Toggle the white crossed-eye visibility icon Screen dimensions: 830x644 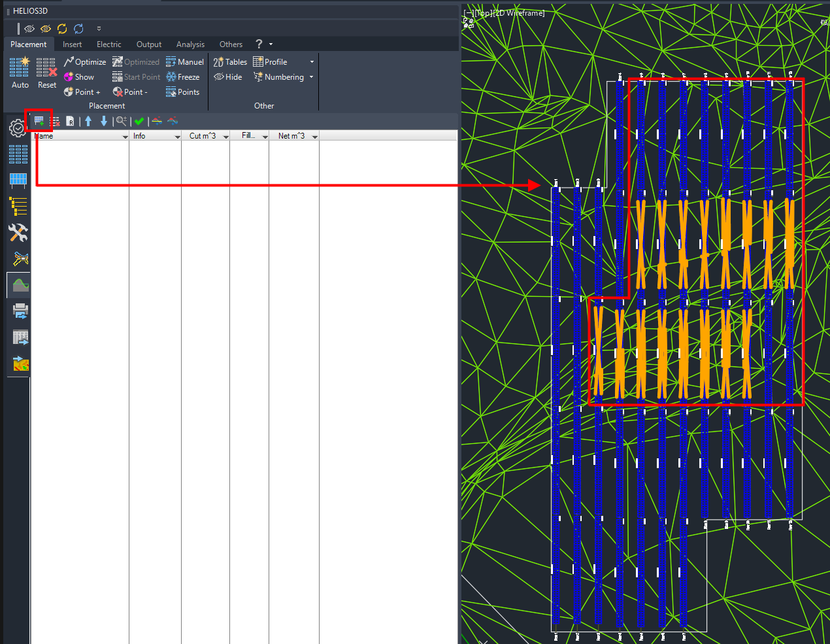tap(29, 29)
